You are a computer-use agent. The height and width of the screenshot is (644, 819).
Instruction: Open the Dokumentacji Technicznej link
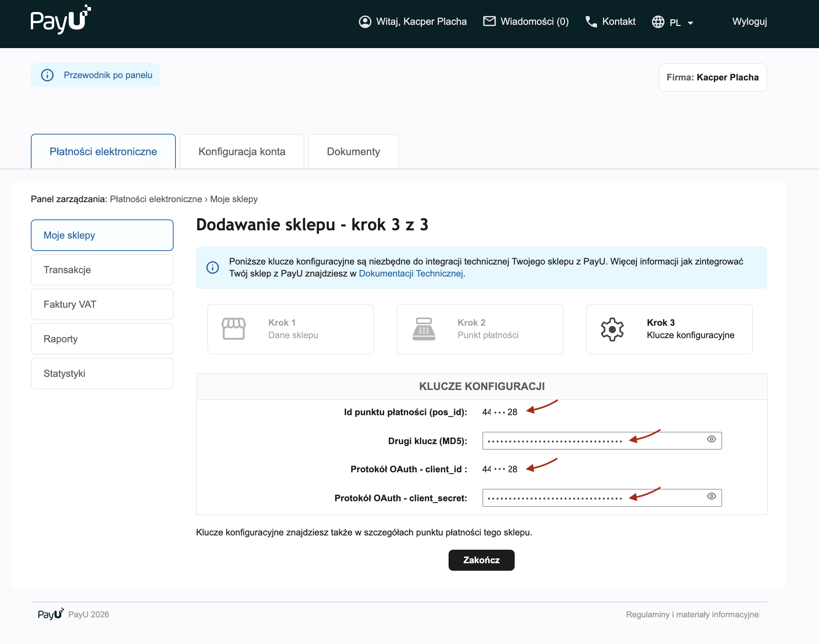coord(411,274)
